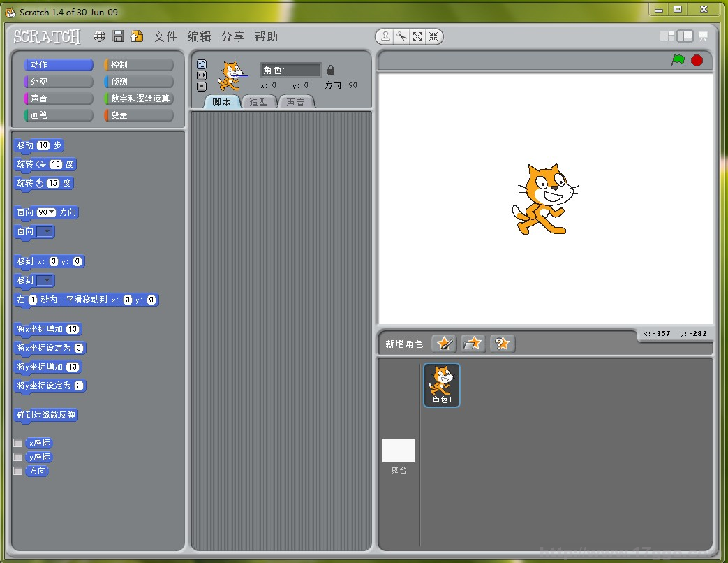
Task: Choose new sprite from file folder-star icon
Action: point(473,344)
